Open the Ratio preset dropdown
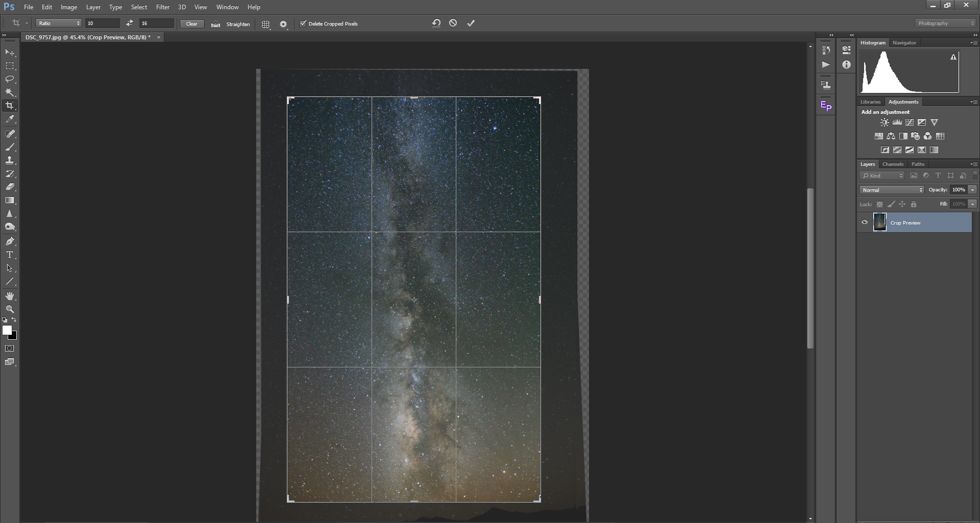 click(x=59, y=23)
